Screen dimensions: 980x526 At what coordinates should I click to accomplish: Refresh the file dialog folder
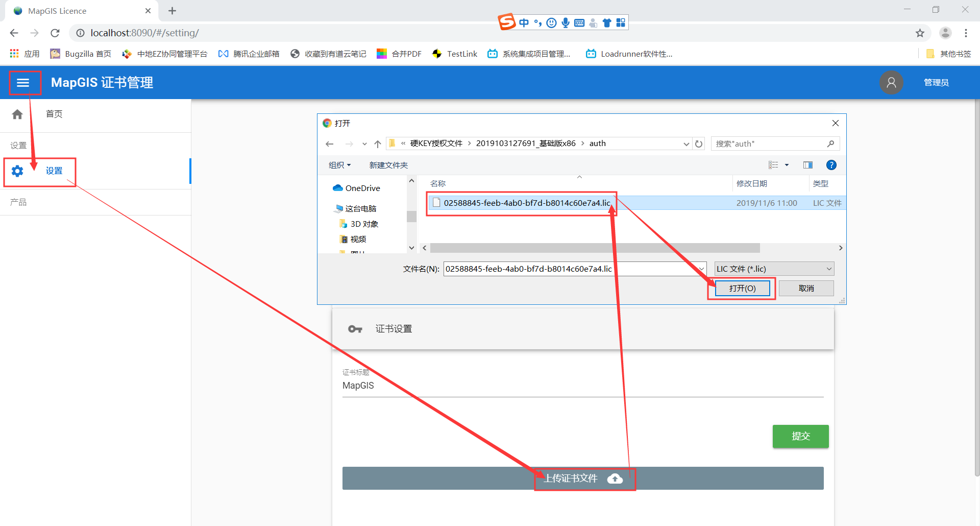click(699, 144)
